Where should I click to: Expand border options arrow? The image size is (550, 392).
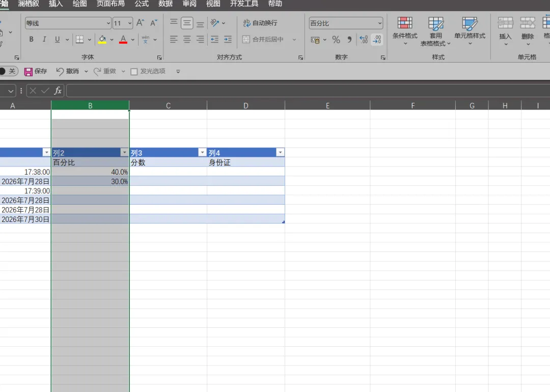point(90,40)
